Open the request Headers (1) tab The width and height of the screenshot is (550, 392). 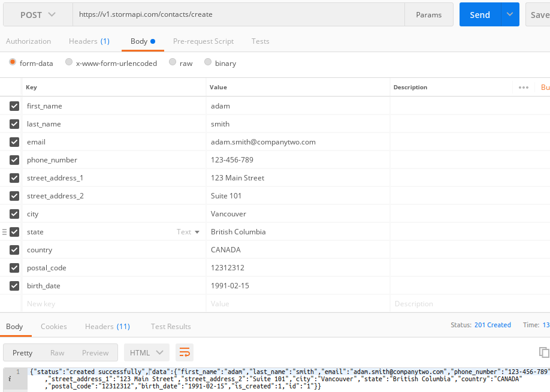point(89,41)
